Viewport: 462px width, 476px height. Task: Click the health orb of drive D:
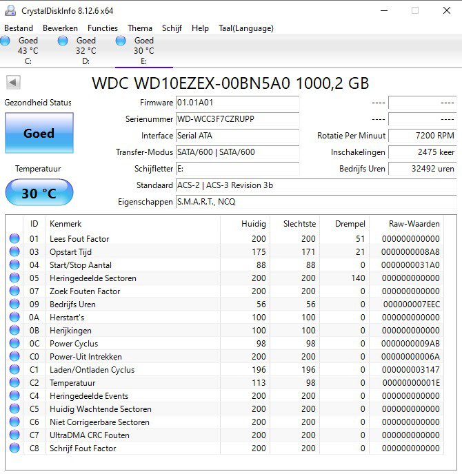pyautogui.click(x=63, y=41)
